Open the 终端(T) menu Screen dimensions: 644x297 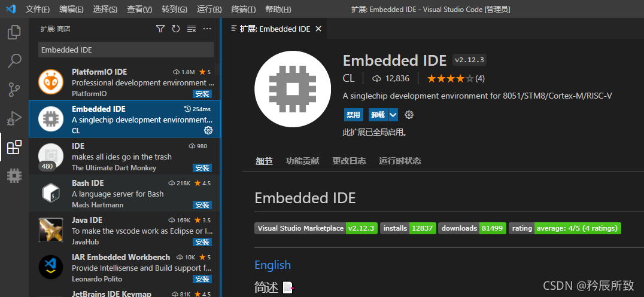click(x=243, y=9)
